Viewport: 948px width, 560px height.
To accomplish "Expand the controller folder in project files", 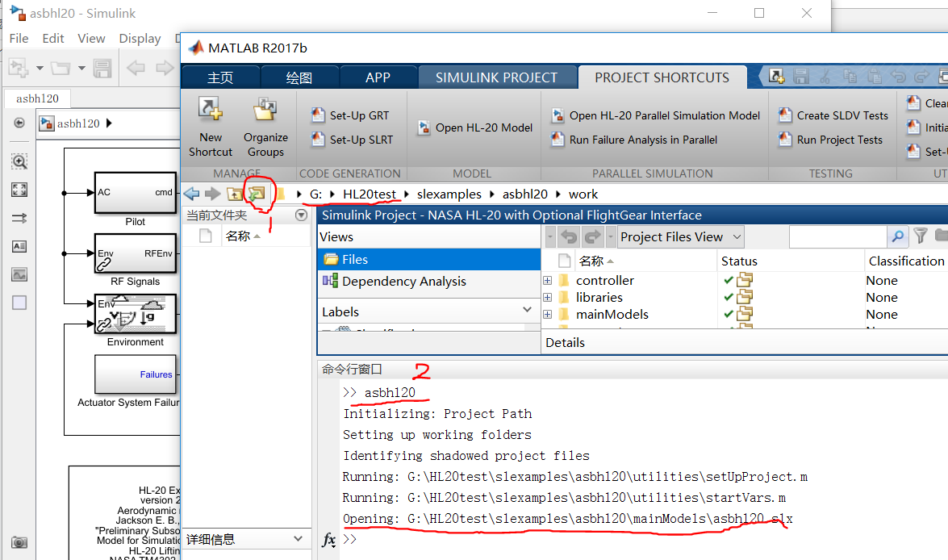I will [x=547, y=280].
